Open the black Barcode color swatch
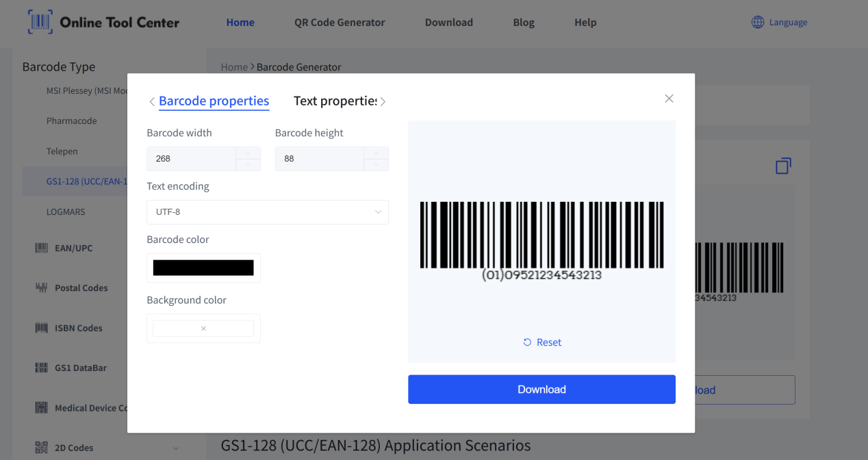The height and width of the screenshot is (460, 868). coord(203,268)
